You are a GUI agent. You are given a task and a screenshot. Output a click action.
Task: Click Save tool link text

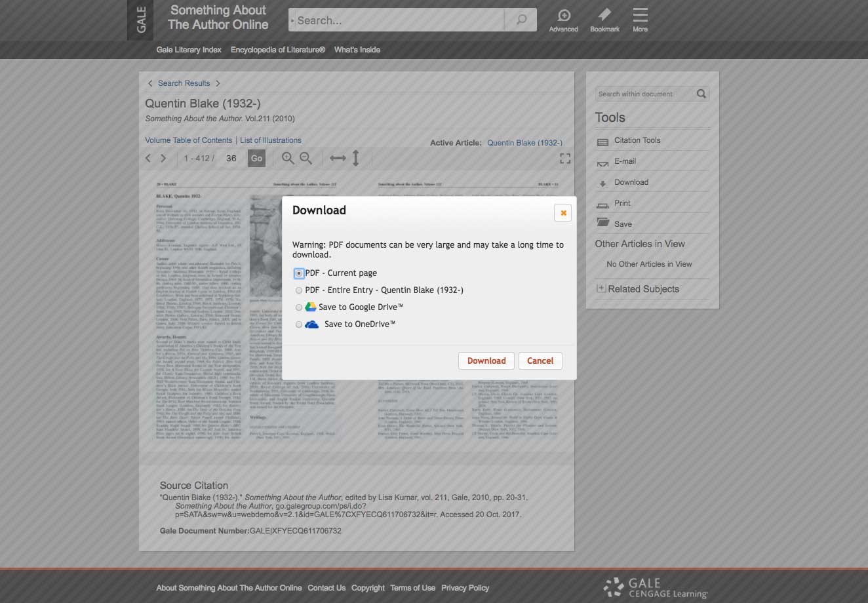click(x=623, y=224)
